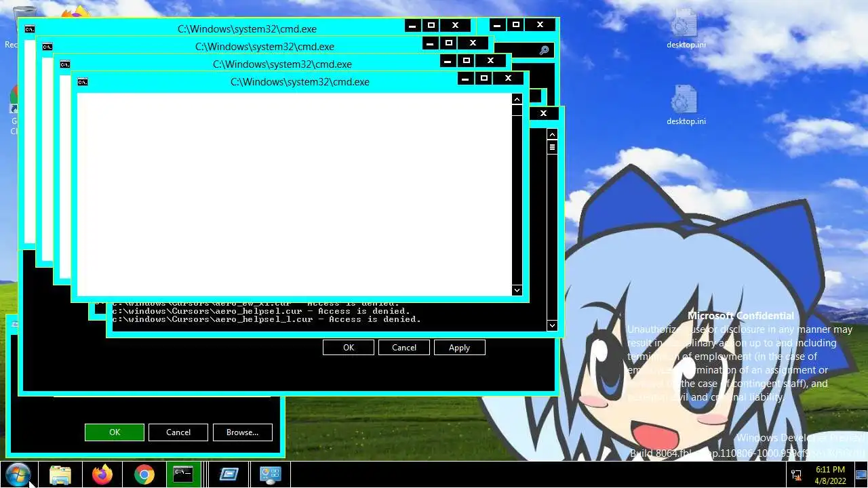868x488 pixels.
Task: Select 'aero_helpsel_l.cur - Access is denied' line
Action: (x=267, y=319)
